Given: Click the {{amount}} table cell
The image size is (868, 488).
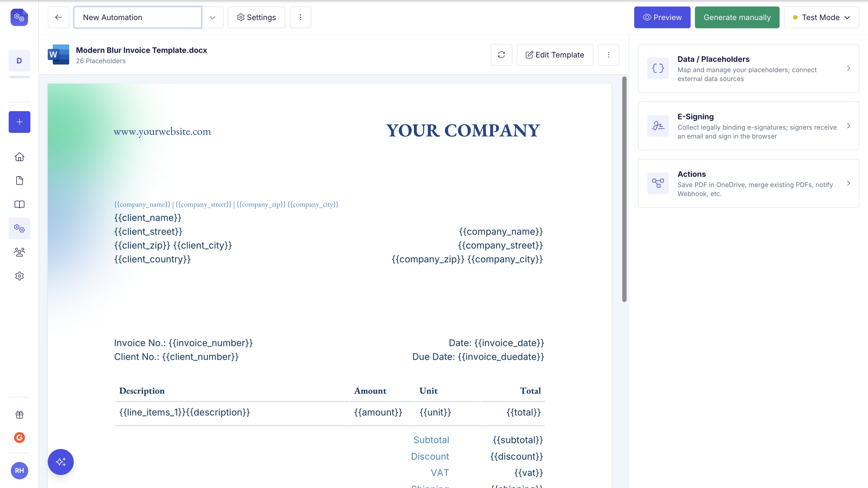Looking at the screenshot, I should (378, 412).
